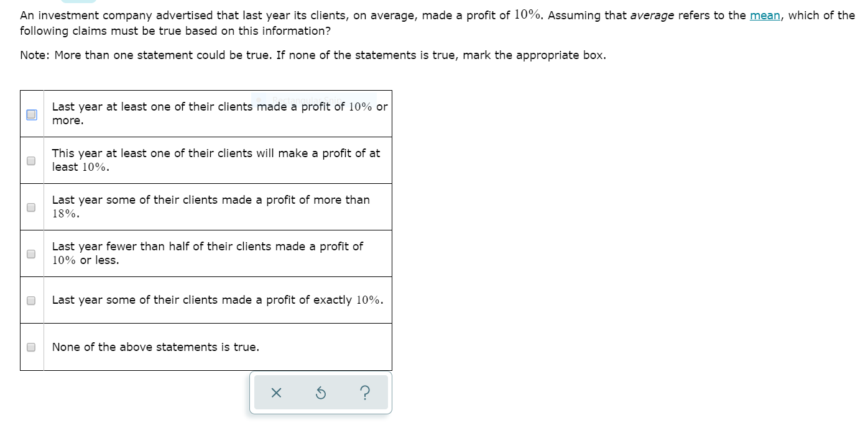Image resolution: width=868 pixels, height=423 pixels.
Task: Click the statement mentioning 18% profit
Action: coord(211,207)
